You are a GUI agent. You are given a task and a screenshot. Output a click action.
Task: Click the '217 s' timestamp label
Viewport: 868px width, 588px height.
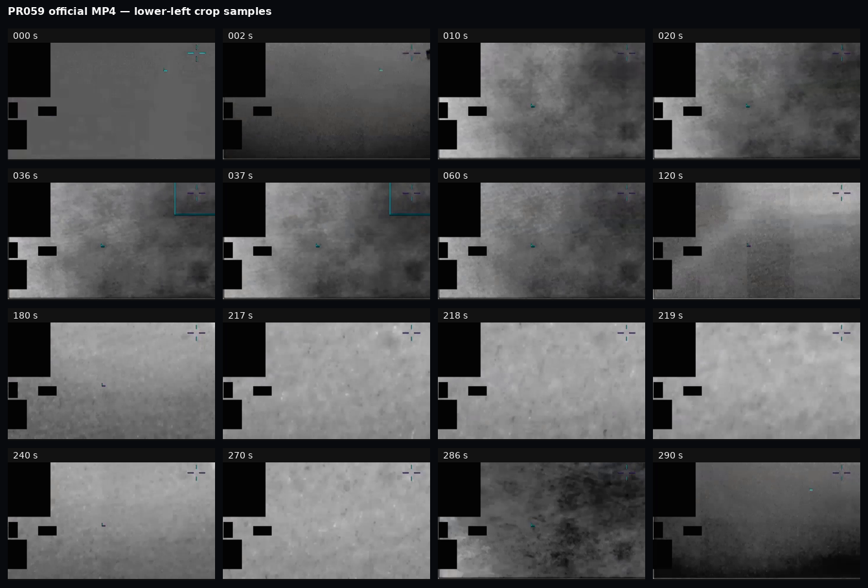coord(240,315)
